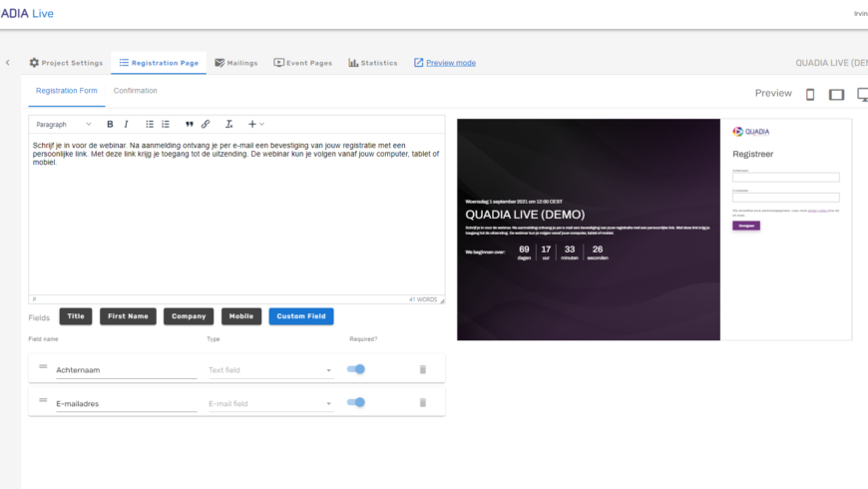Click the Bold formatting icon

pyautogui.click(x=110, y=124)
